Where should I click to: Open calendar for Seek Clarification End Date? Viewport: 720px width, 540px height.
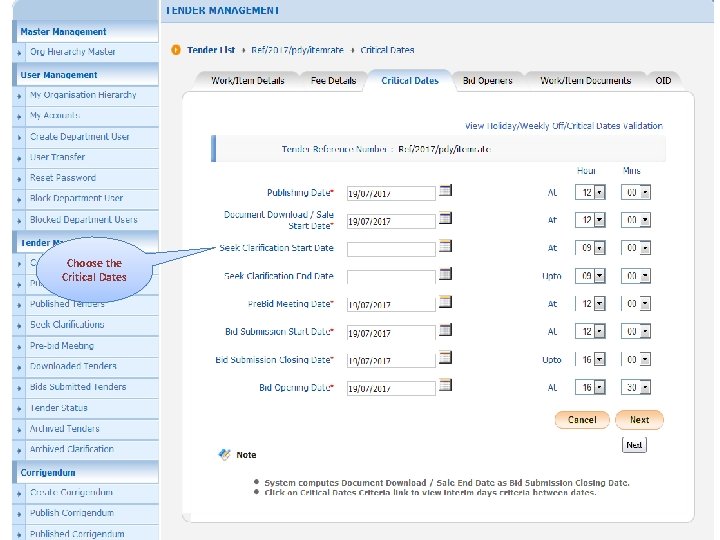[445, 274]
